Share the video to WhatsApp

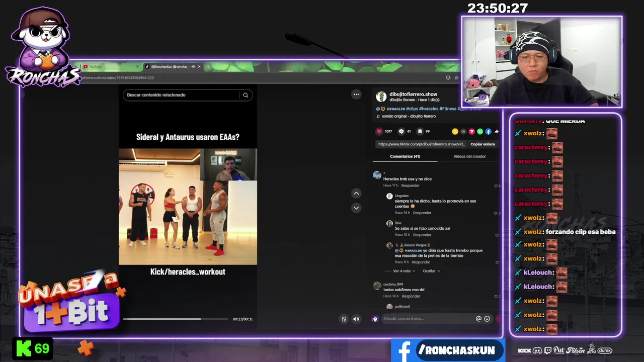click(x=480, y=132)
